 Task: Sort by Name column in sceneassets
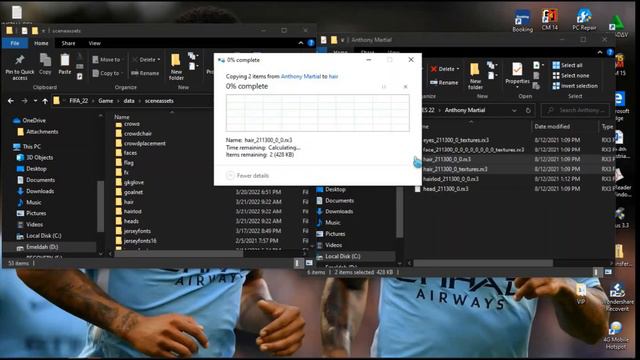point(122,117)
